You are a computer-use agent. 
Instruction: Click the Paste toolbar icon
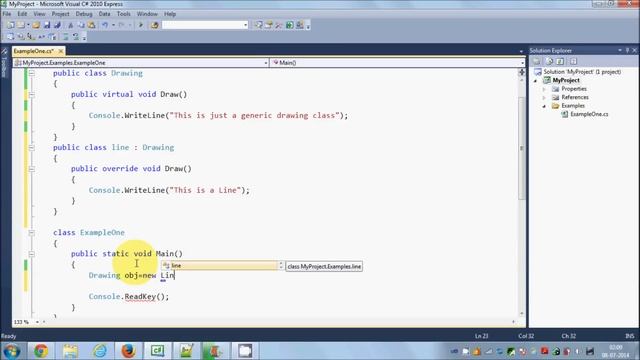[x=92, y=25]
